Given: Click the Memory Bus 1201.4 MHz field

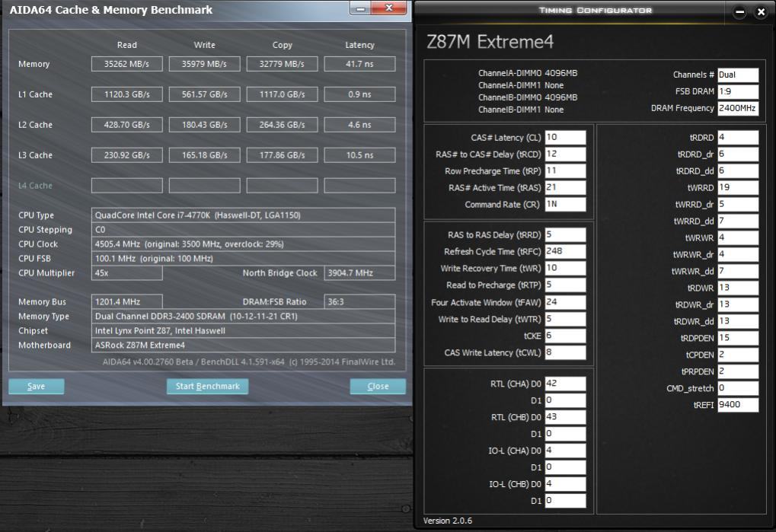Looking at the screenshot, I should (126, 301).
